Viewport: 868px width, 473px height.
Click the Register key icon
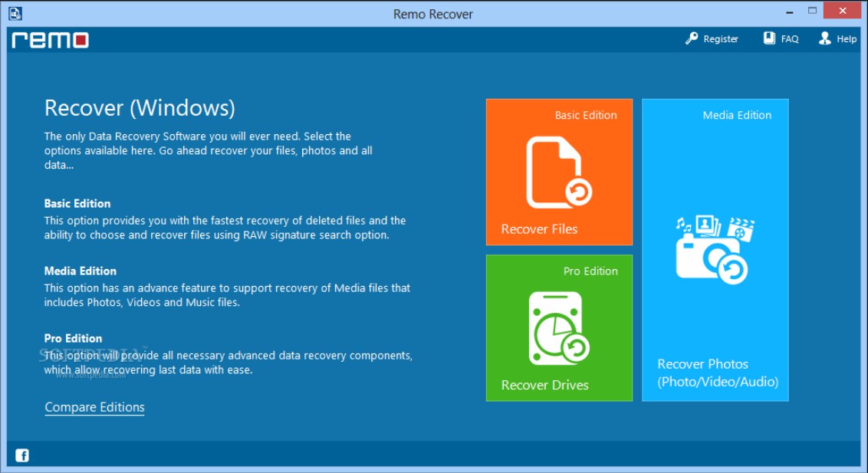point(692,38)
